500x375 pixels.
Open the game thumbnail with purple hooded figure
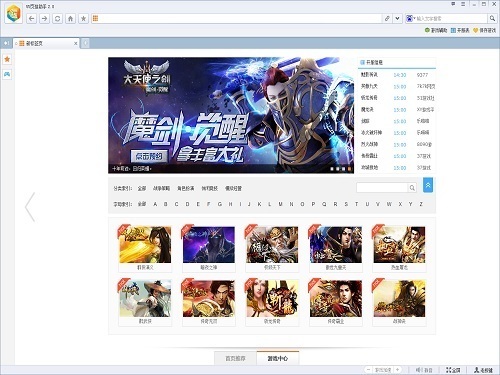(x=209, y=245)
